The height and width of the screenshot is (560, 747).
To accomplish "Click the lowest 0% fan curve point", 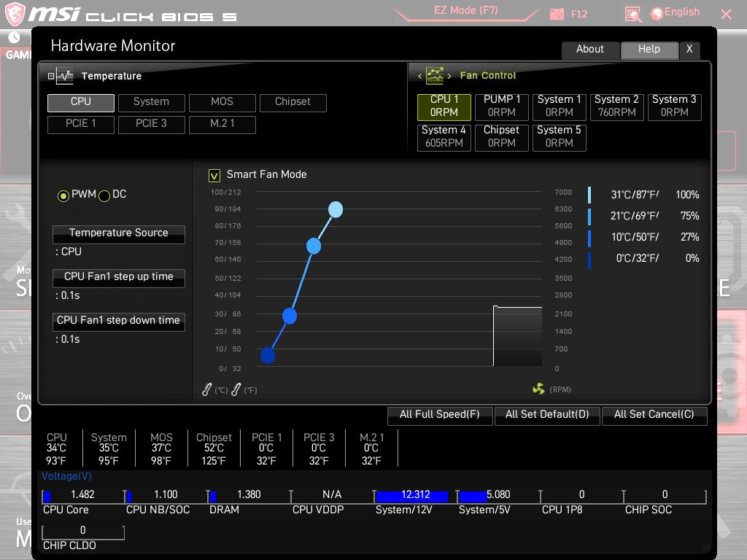I will (268, 355).
